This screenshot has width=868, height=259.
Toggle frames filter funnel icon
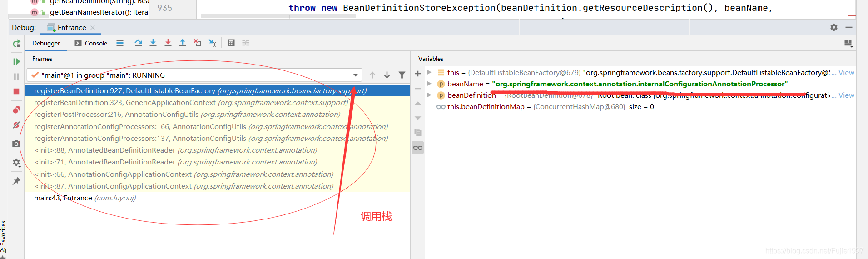[402, 75]
